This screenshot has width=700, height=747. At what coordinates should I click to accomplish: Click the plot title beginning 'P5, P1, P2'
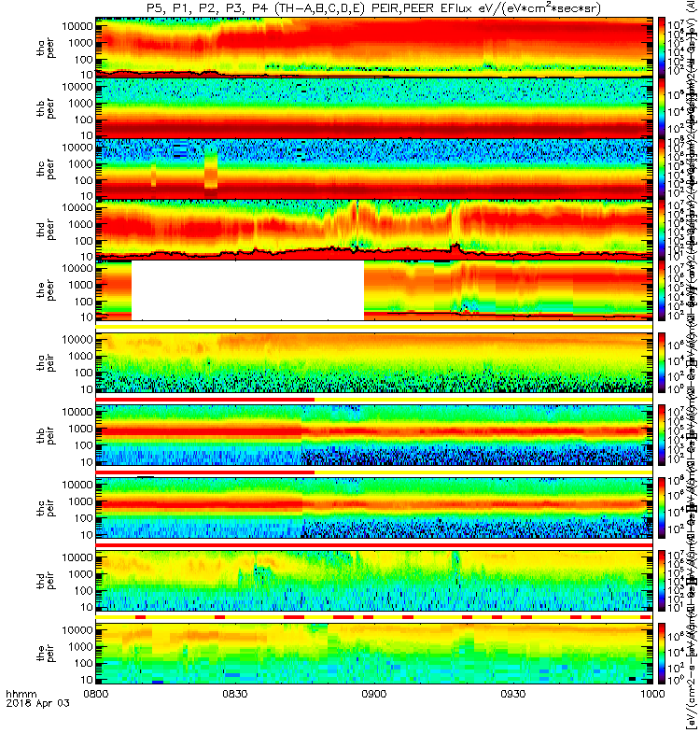[373, 8]
